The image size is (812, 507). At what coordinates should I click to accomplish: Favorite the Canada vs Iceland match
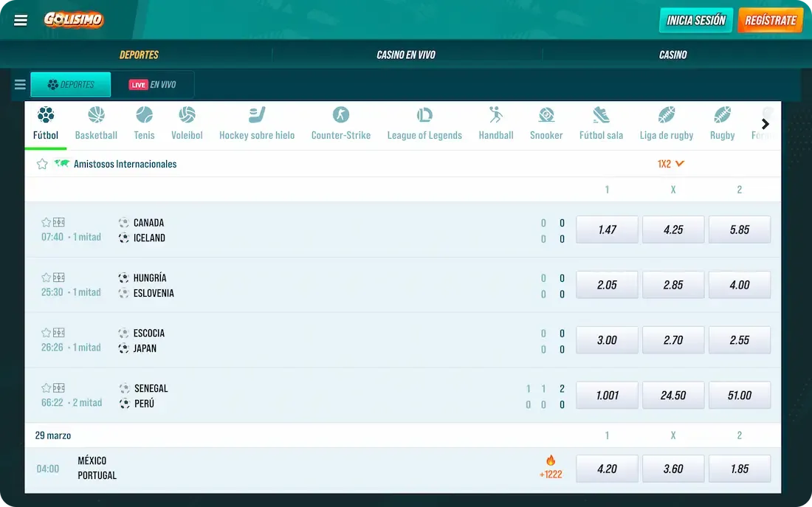pyautogui.click(x=46, y=222)
